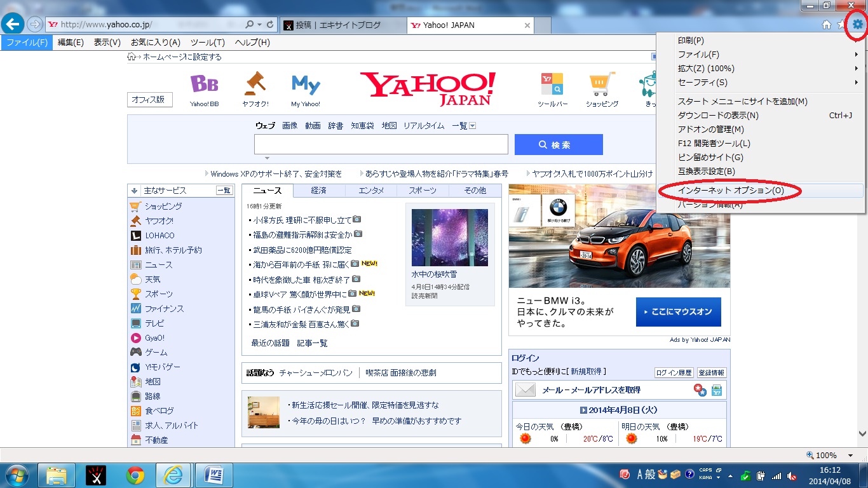
Task: Open the ファイル(F) menu bar item
Action: coord(27,43)
